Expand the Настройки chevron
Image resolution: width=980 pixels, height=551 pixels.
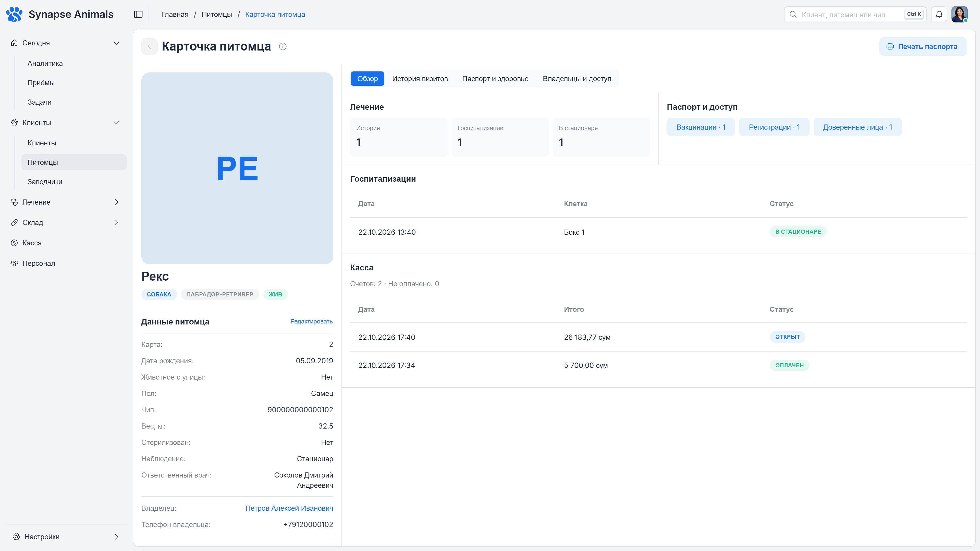tap(116, 536)
